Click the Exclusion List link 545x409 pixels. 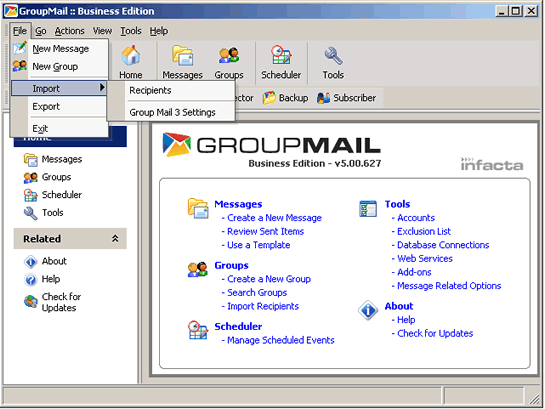pos(424,231)
